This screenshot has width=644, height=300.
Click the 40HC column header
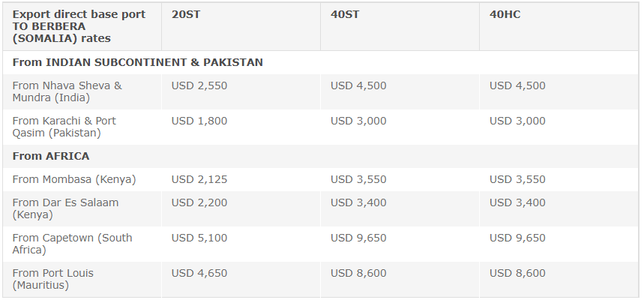tap(505, 14)
